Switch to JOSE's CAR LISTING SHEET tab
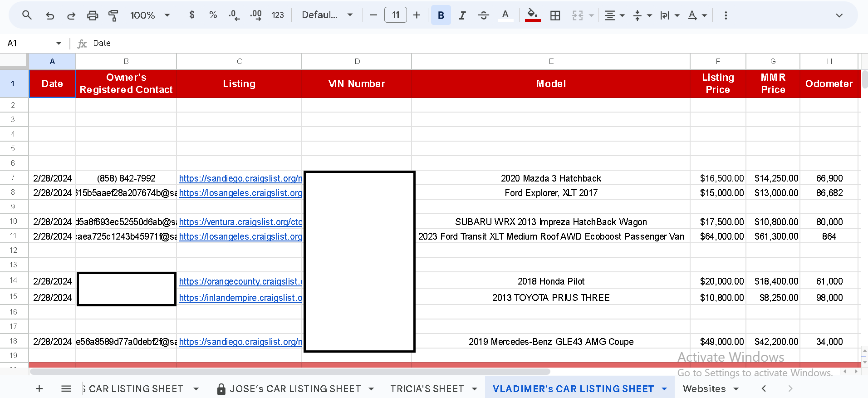Image resolution: width=868 pixels, height=398 pixels. 295,388
